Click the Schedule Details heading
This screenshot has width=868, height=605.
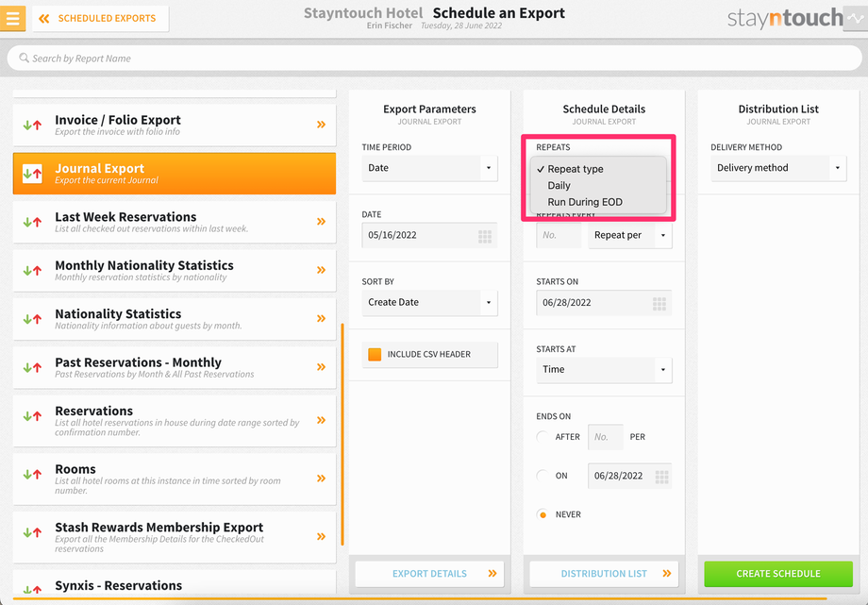coord(604,109)
